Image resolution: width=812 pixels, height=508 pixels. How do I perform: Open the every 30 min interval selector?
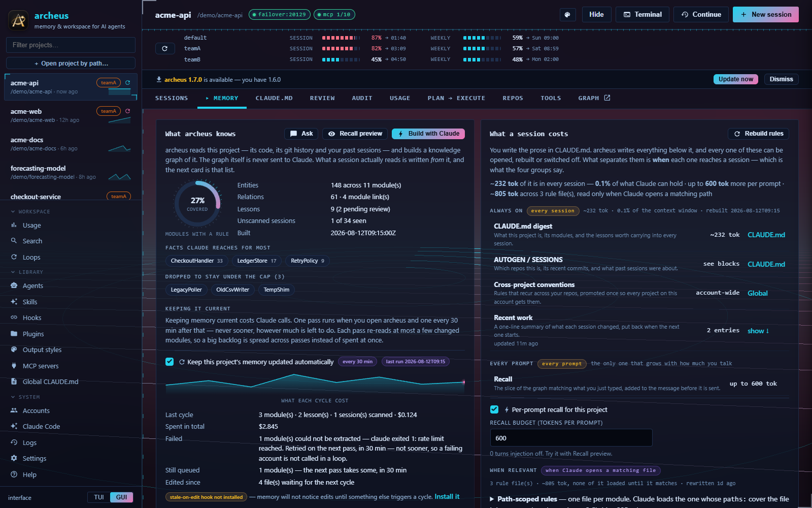pyautogui.click(x=357, y=362)
